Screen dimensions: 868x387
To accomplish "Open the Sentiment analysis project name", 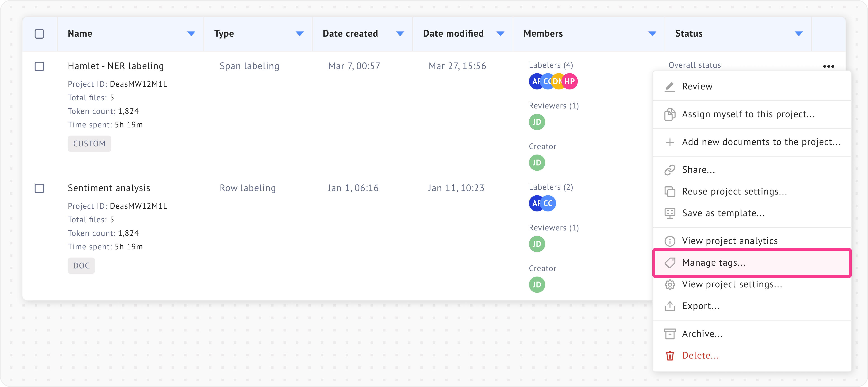I will [109, 188].
